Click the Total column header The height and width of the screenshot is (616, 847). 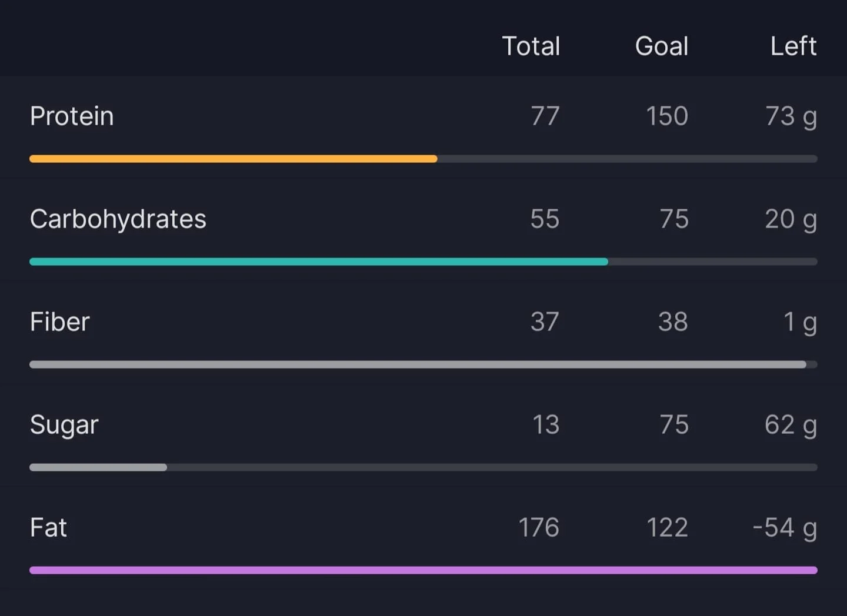[531, 46]
